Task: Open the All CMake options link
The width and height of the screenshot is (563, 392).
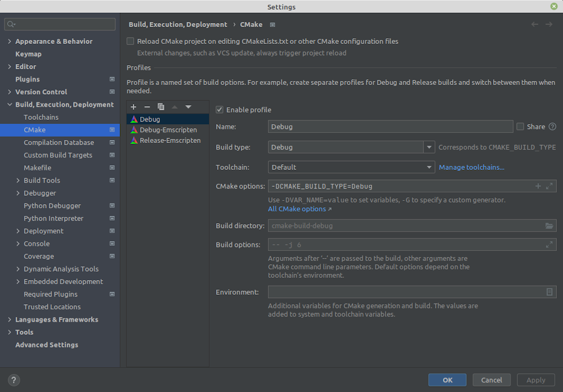Action: (x=300, y=209)
